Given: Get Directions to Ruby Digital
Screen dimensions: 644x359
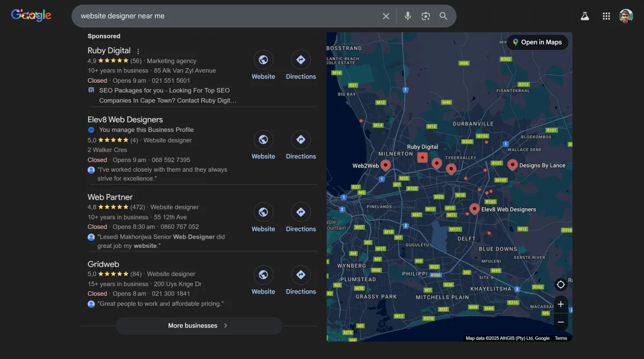Looking at the screenshot, I should click(x=301, y=60).
